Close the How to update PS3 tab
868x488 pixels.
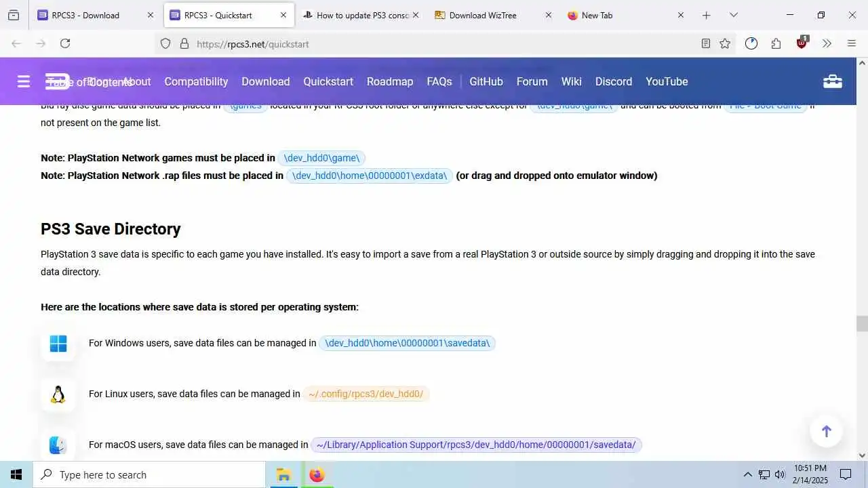point(416,15)
